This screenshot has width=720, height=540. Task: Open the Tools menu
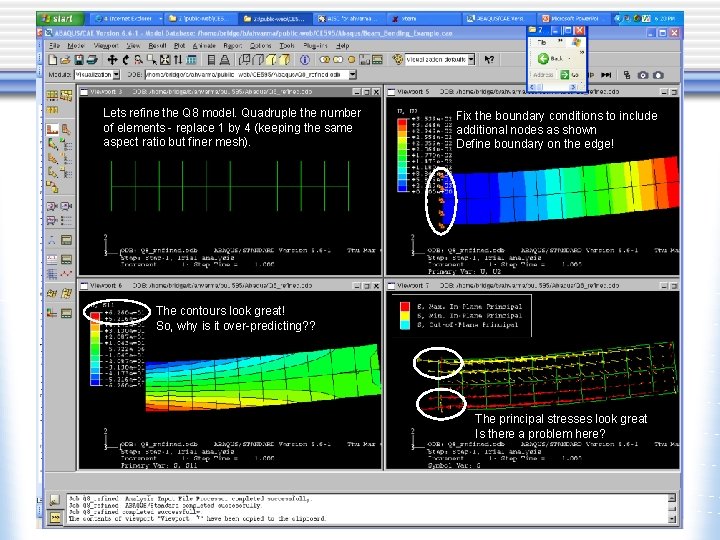click(287, 45)
